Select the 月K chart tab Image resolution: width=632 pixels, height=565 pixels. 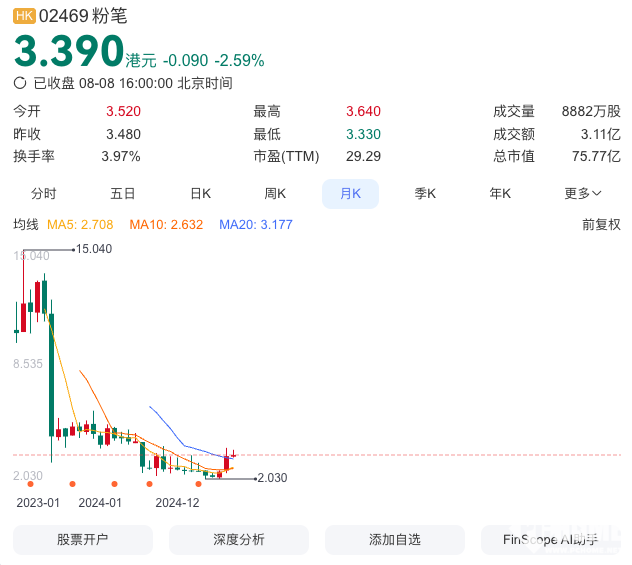click(x=350, y=194)
